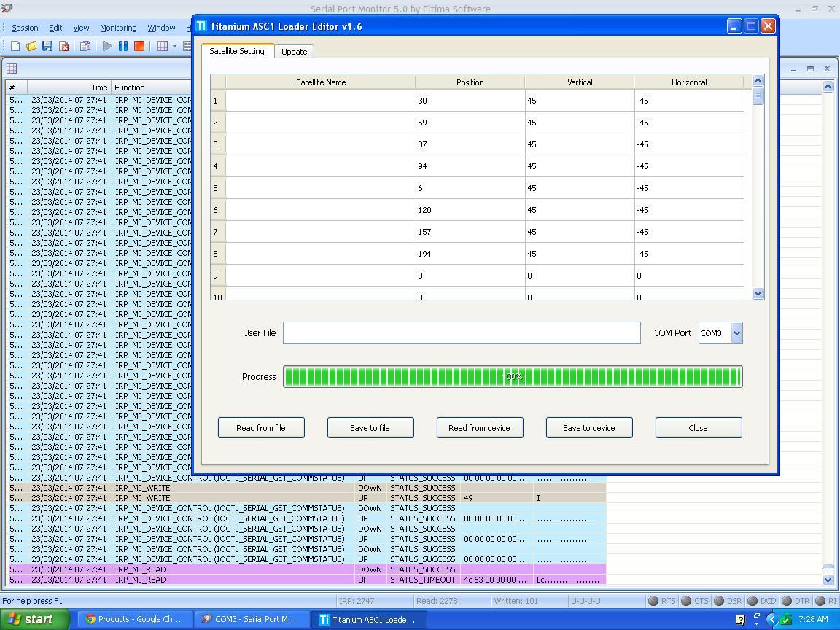Click the Windows start button

34,620
